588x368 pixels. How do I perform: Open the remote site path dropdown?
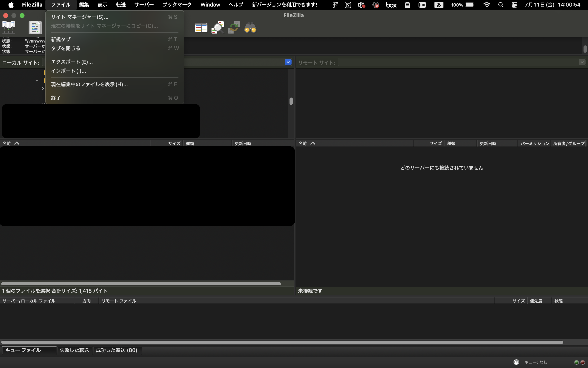point(582,62)
